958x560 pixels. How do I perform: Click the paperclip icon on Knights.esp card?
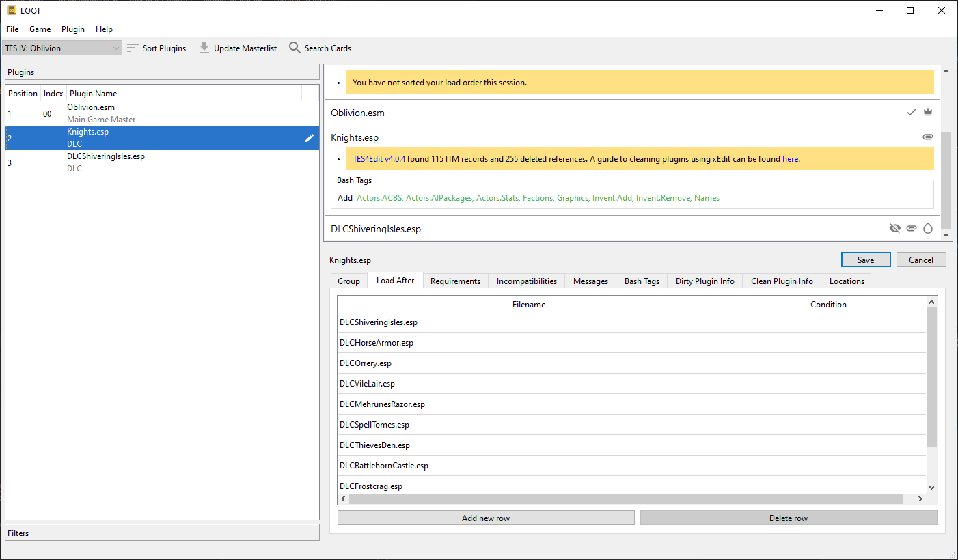point(928,137)
